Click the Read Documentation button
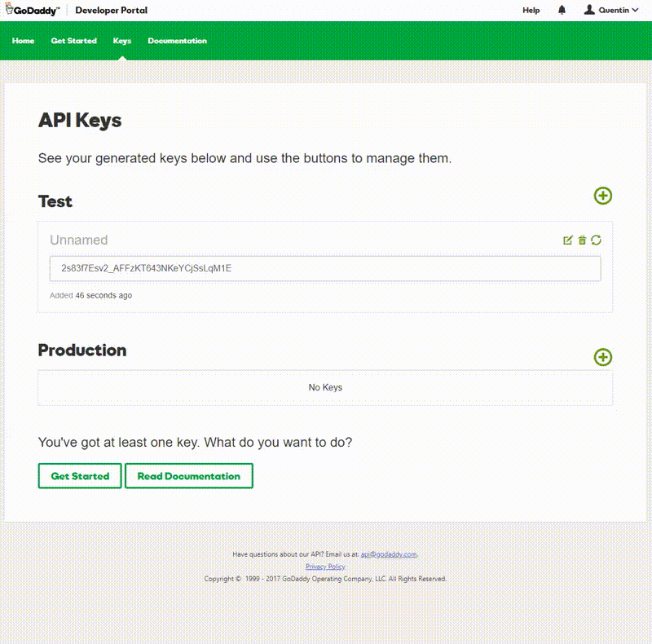The width and height of the screenshot is (652, 644). (x=188, y=475)
